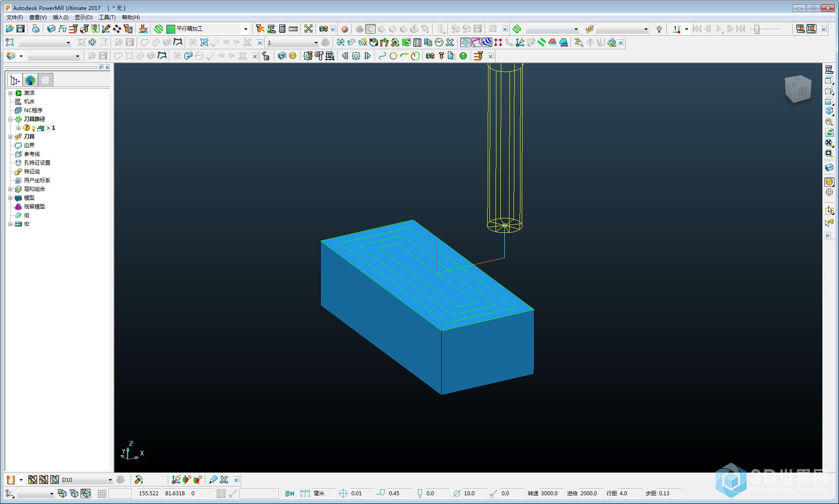
Task: Open 插入(I) menu
Action: (60, 17)
